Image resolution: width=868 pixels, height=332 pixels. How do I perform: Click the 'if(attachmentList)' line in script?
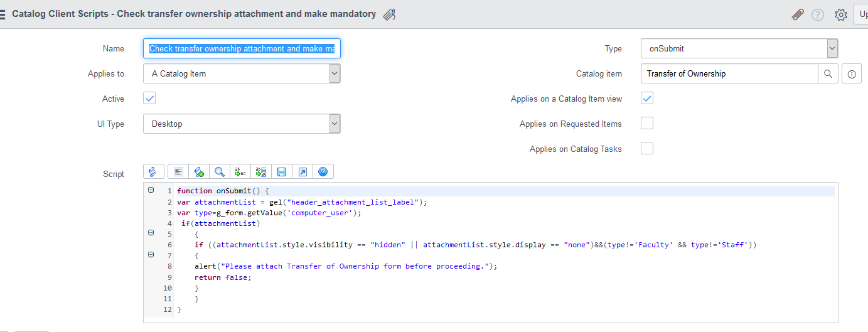pos(220,223)
